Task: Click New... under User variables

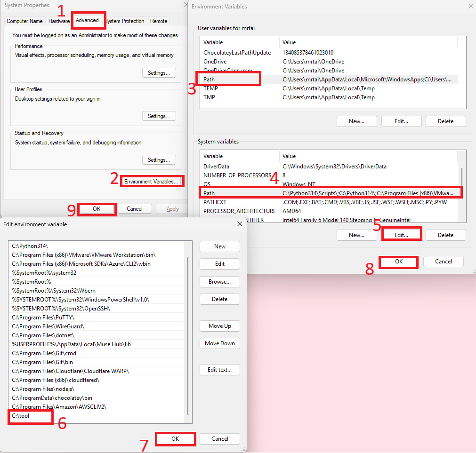Action: [x=356, y=121]
